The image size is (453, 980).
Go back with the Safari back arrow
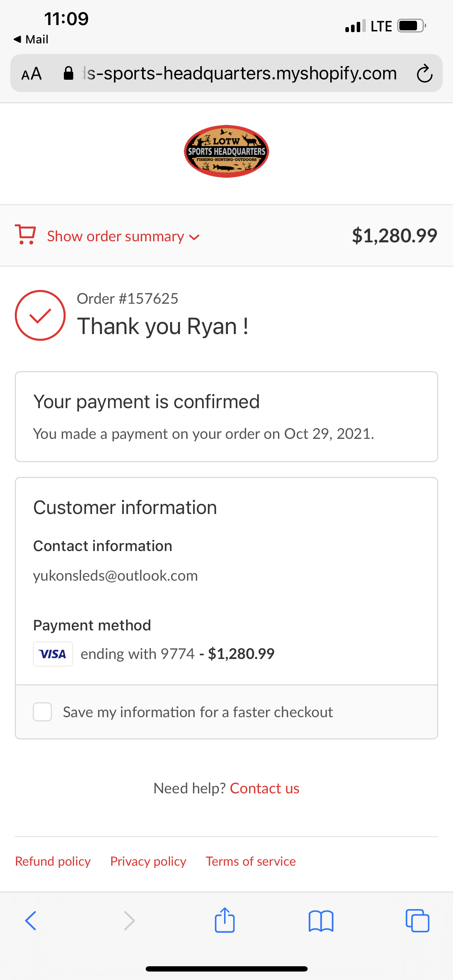31,921
